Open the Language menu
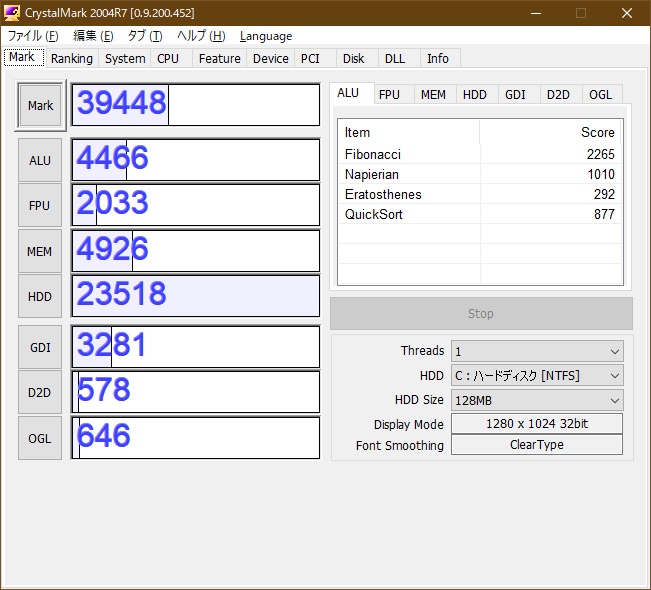 (x=266, y=36)
